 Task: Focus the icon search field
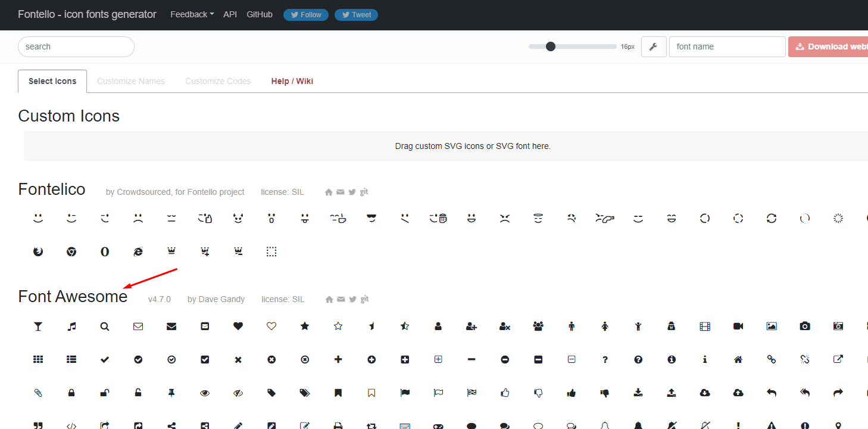click(76, 46)
